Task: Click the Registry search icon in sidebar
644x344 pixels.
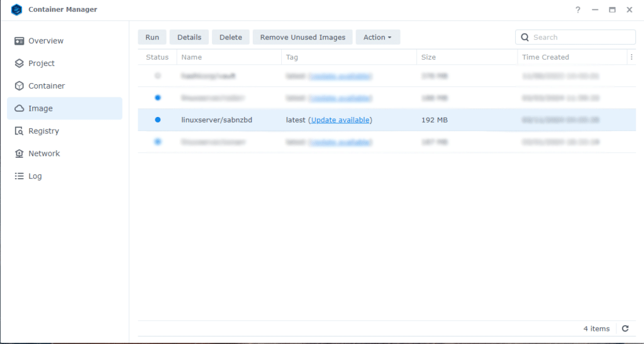Action: pyautogui.click(x=19, y=131)
